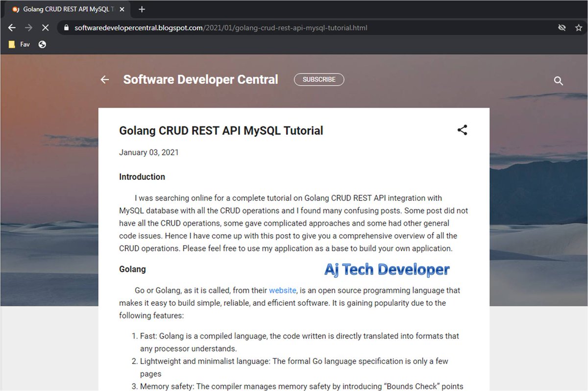Image resolution: width=588 pixels, height=391 pixels.
Task: Open a new browser tab
Action: [x=142, y=9]
